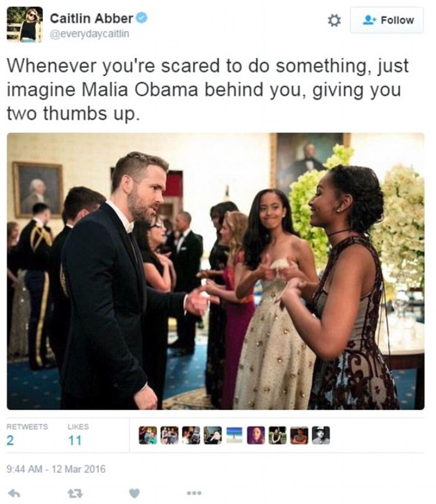Click the reply arrow icon
Image resolution: width=436 pixels, height=504 pixels.
click(x=14, y=493)
